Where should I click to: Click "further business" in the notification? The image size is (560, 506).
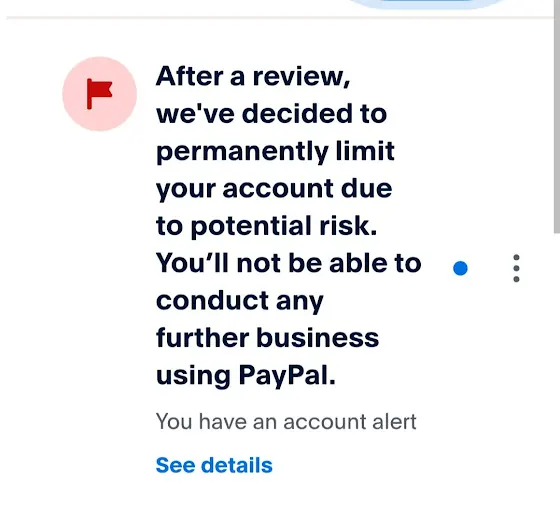tap(267, 338)
